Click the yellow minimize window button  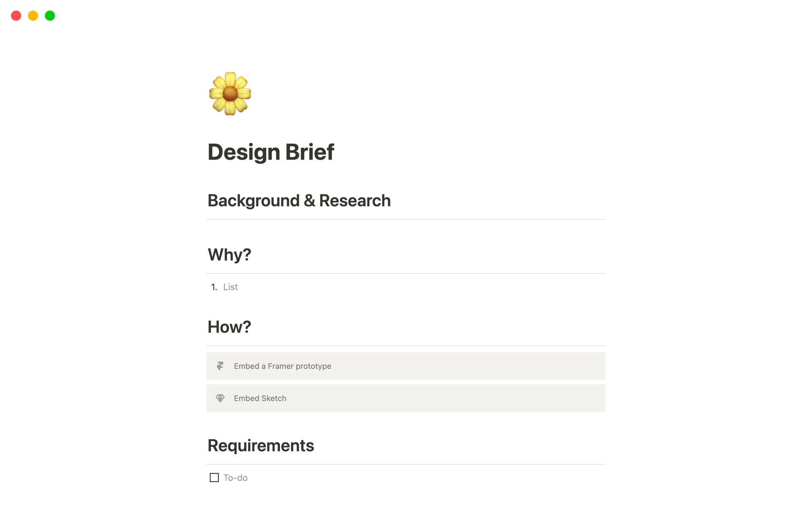pos(33,16)
